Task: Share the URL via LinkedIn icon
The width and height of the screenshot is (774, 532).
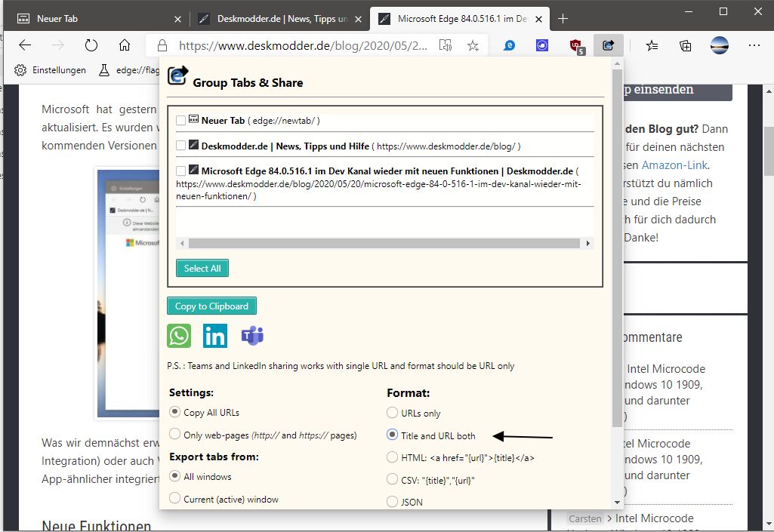Action: coord(215,336)
